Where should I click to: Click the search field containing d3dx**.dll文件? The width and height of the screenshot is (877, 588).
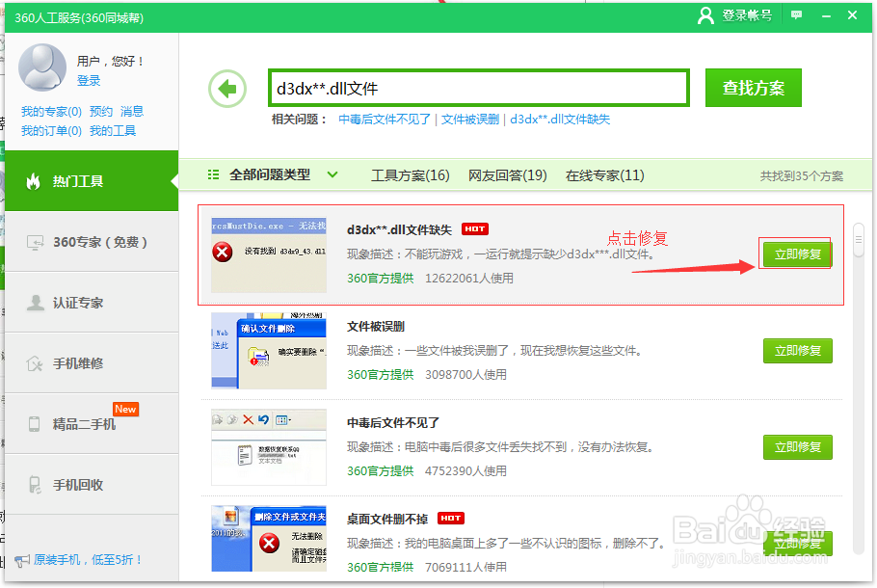pyautogui.click(x=479, y=88)
